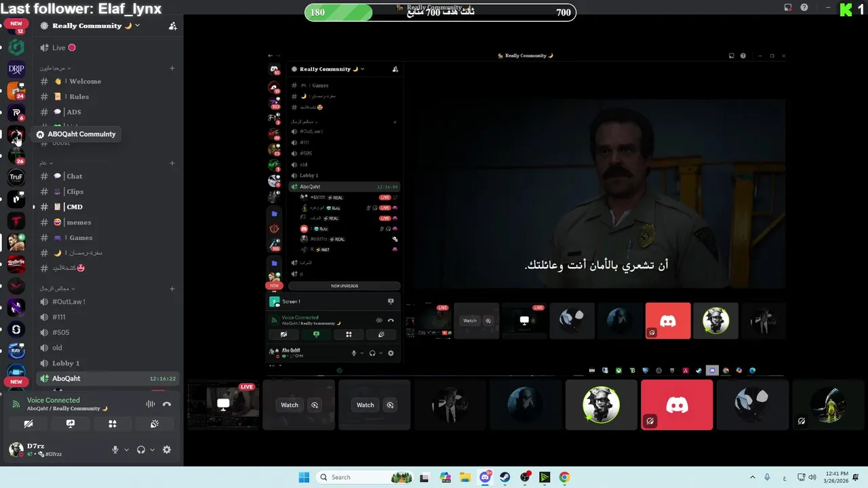Open user settings gear
The height and width of the screenshot is (488, 868).
pyautogui.click(x=167, y=449)
